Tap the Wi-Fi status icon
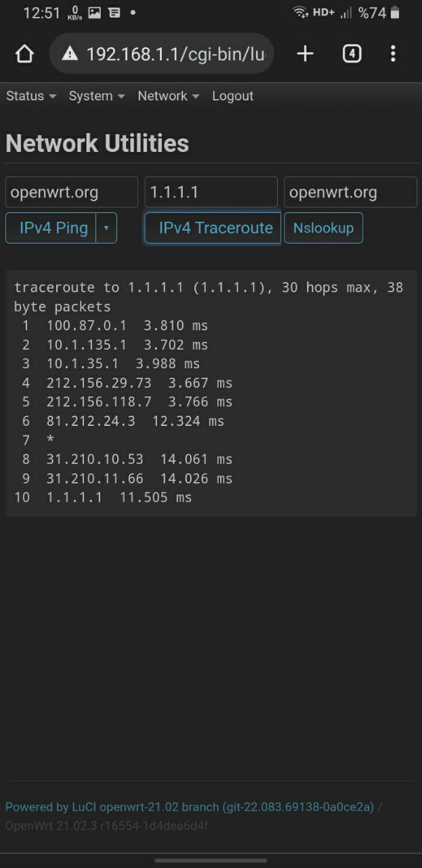 click(300, 13)
